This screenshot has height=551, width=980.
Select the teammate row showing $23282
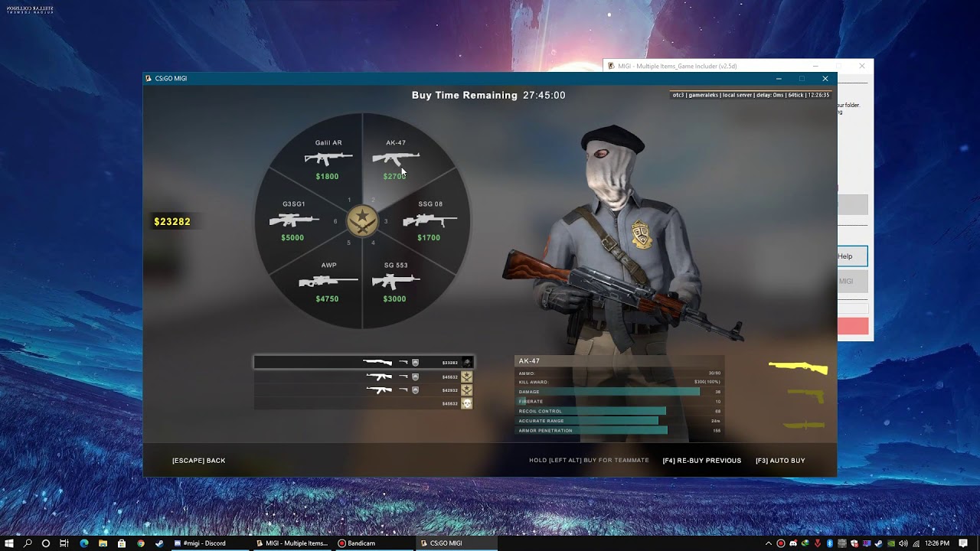[364, 363]
